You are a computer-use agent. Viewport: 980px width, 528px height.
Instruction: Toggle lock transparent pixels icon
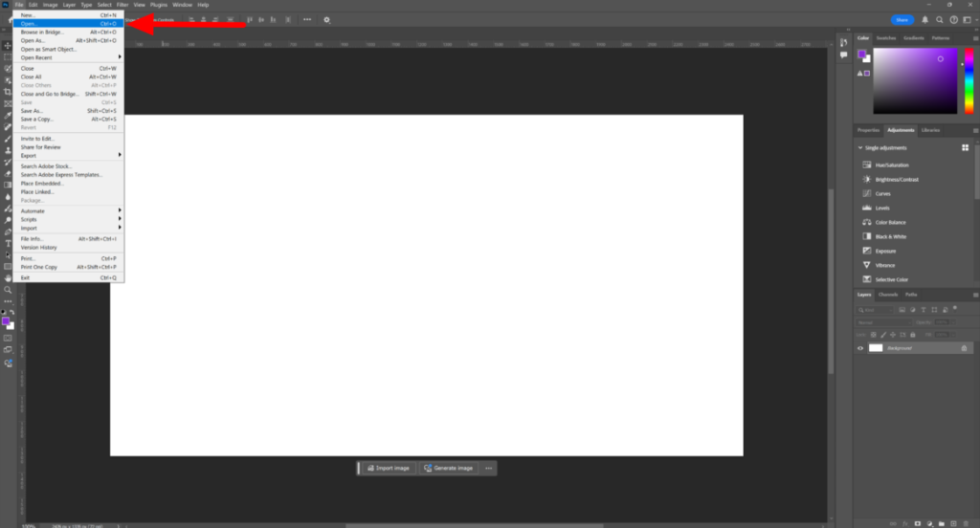[873, 335]
